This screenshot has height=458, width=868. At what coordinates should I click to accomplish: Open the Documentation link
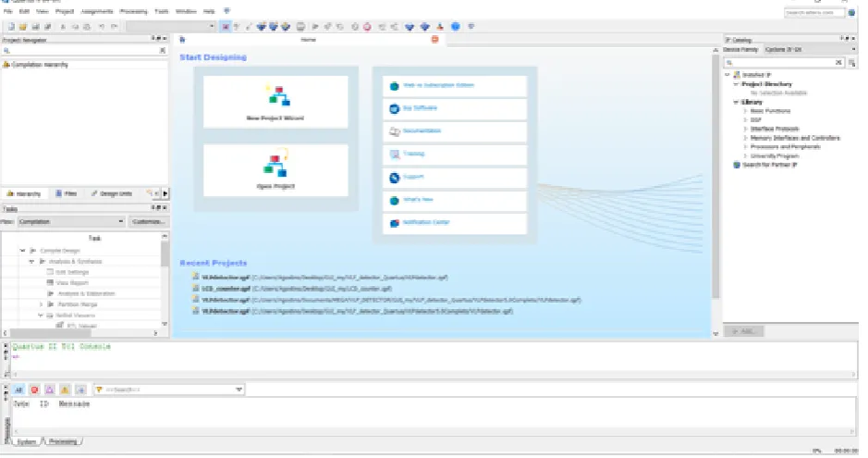point(422,131)
